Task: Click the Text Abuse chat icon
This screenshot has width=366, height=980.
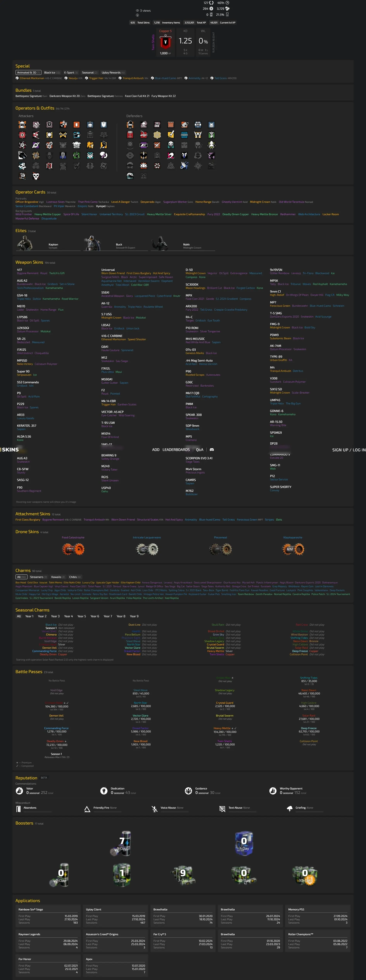Action: [222, 809]
